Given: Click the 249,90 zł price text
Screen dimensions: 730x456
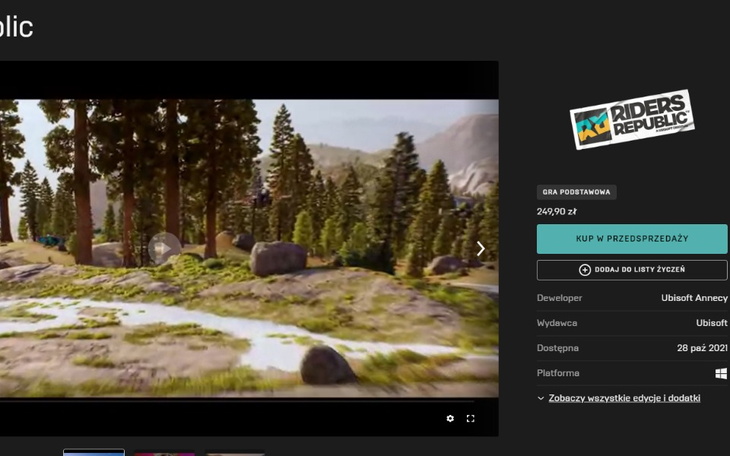Looking at the screenshot, I should [557, 211].
